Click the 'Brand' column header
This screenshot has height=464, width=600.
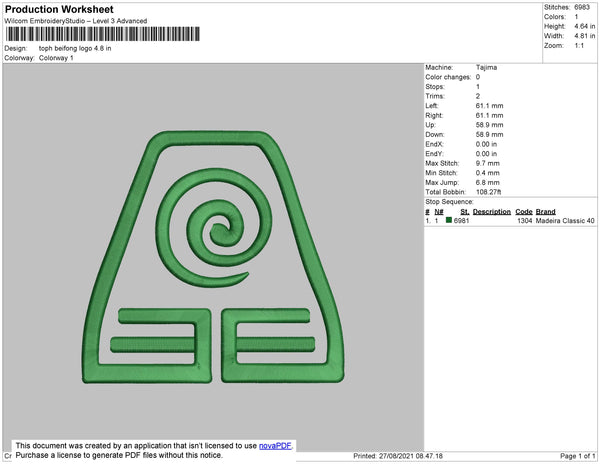click(x=546, y=212)
